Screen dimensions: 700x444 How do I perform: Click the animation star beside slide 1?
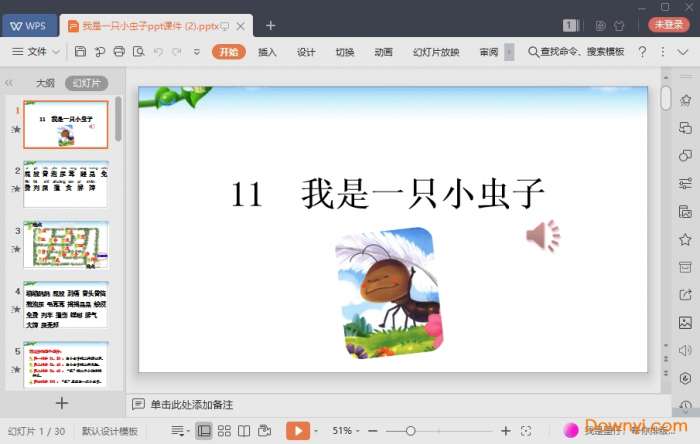coord(16,129)
